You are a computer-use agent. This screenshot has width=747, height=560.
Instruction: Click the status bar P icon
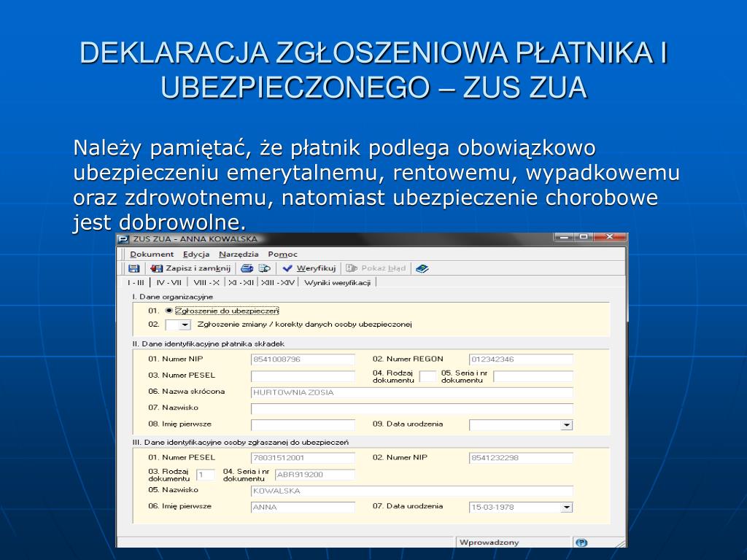[581, 542]
